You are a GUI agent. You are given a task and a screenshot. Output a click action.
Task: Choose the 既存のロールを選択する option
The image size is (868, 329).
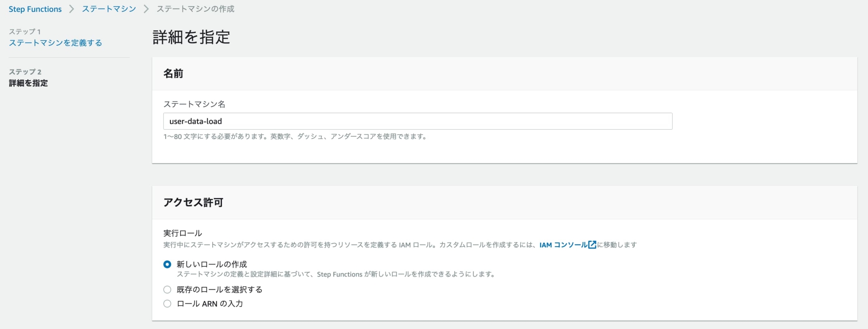(x=167, y=290)
